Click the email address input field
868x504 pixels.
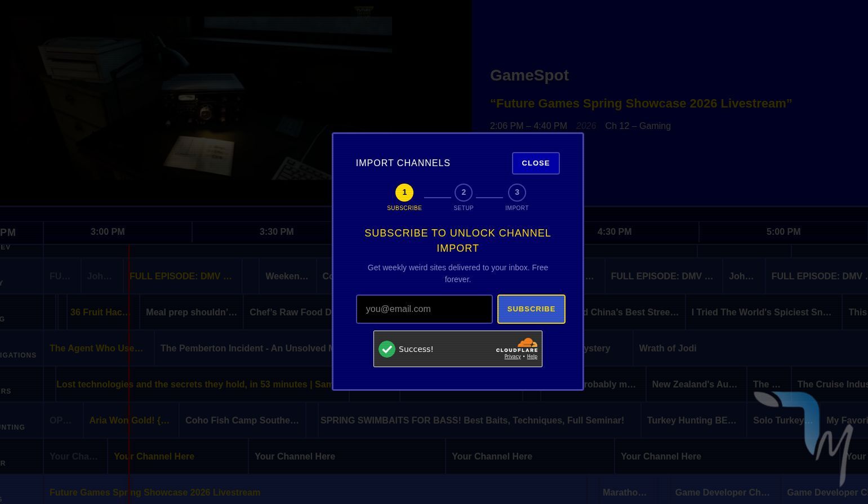click(x=424, y=309)
